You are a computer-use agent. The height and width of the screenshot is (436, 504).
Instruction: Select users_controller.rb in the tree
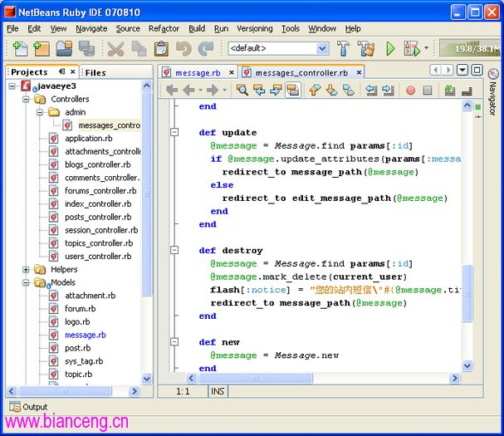pyautogui.click(x=98, y=257)
